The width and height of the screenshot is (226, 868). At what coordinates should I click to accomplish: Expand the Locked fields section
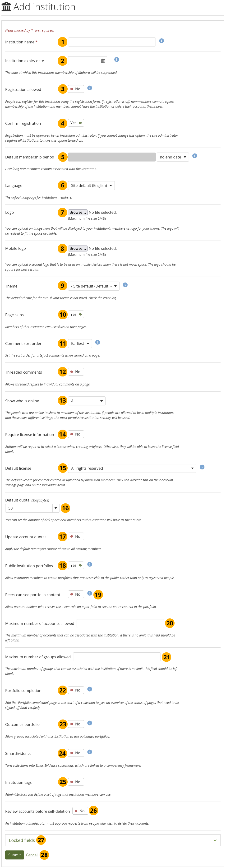112,840
